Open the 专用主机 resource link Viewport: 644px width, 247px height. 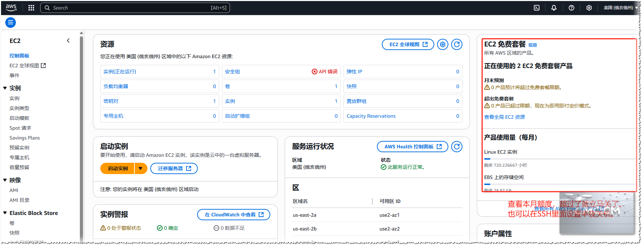pos(113,116)
